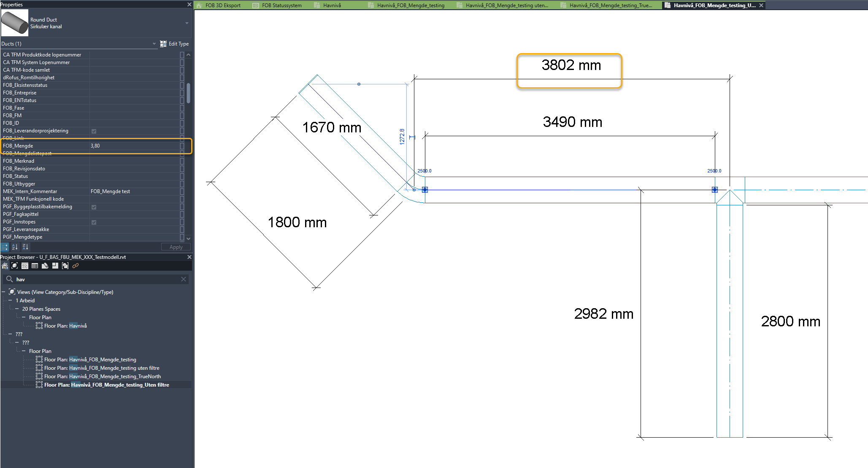Open Floor Plan Havnivå_FOB_Mengde_testing_TrueNorth view
The image size is (868, 468).
(103, 377)
